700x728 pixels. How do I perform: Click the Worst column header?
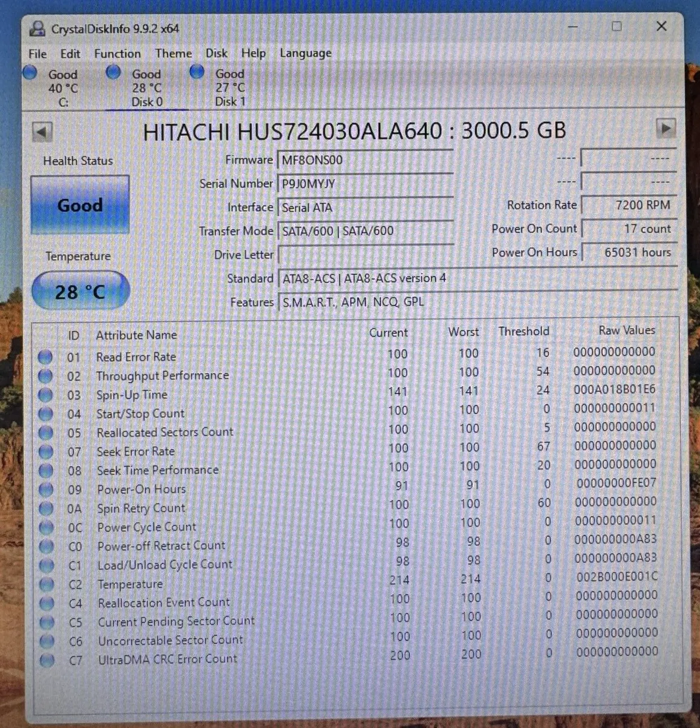coord(463,332)
